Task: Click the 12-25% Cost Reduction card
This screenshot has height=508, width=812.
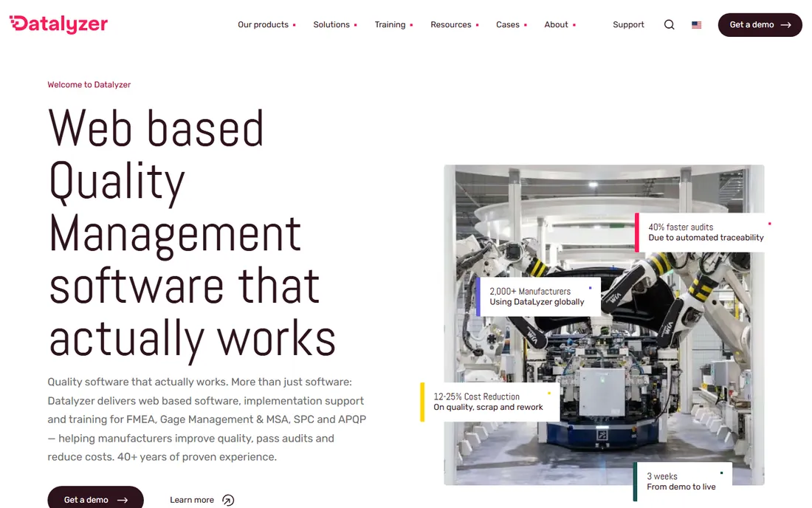Action: [x=490, y=402]
